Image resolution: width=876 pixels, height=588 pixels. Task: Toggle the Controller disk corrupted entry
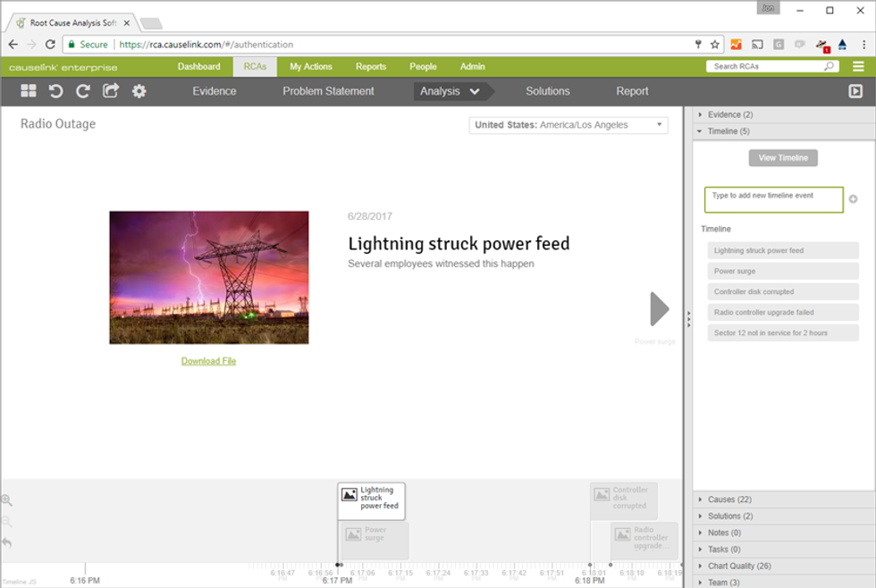point(783,291)
